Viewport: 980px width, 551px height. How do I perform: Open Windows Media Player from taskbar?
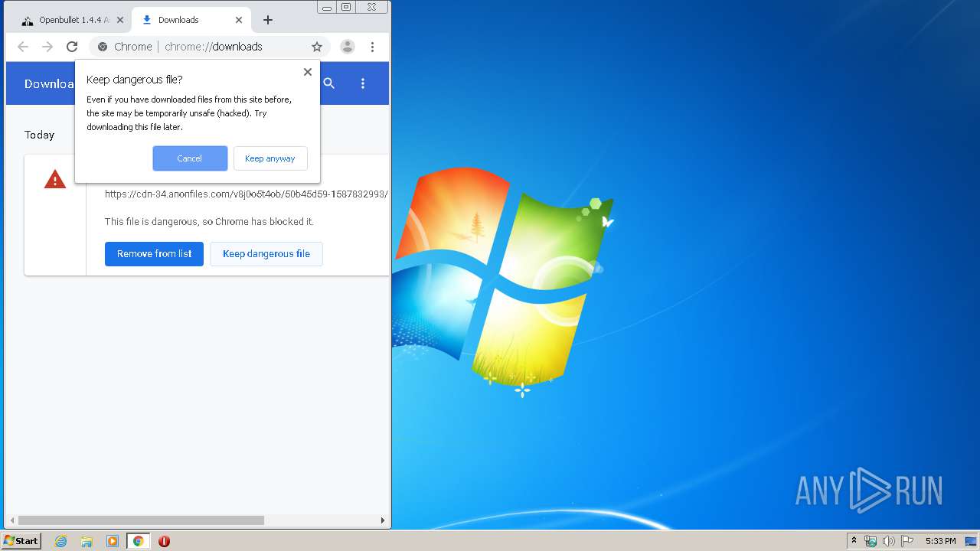113,541
